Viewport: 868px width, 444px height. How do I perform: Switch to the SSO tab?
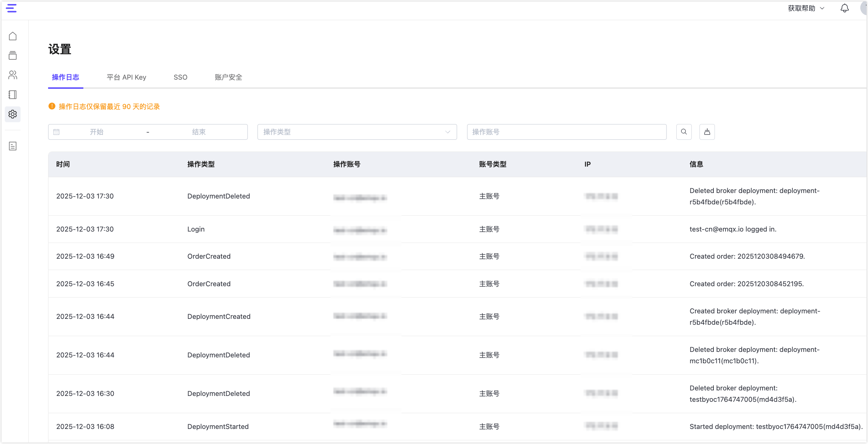[x=180, y=77]
